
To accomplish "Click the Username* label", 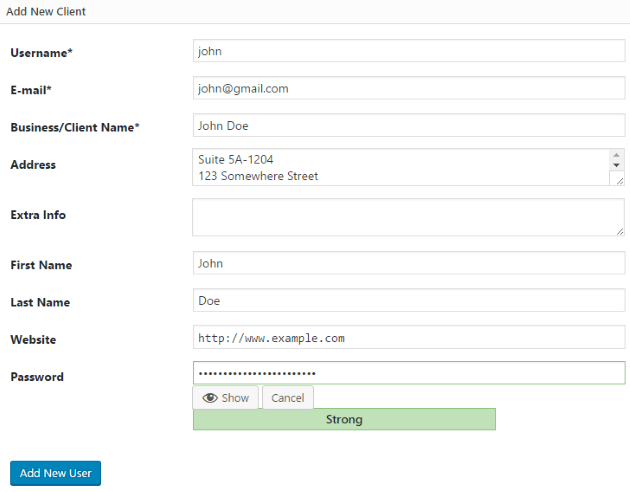I will coord(41,53).
